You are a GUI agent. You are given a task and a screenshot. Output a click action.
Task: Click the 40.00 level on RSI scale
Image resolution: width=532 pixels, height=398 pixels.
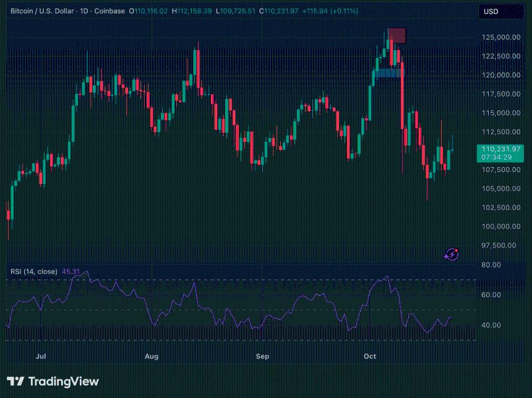[492, 325]
